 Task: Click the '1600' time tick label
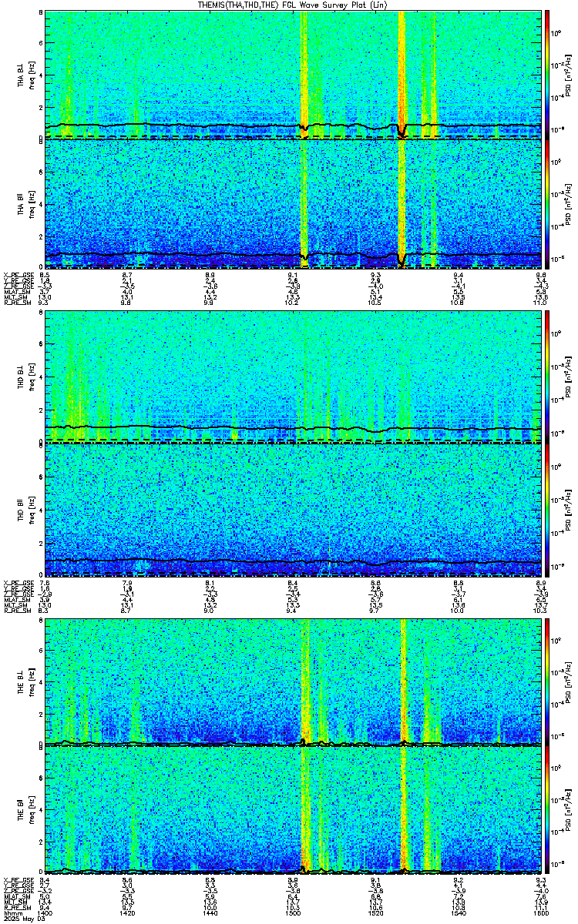pos(541,913)
